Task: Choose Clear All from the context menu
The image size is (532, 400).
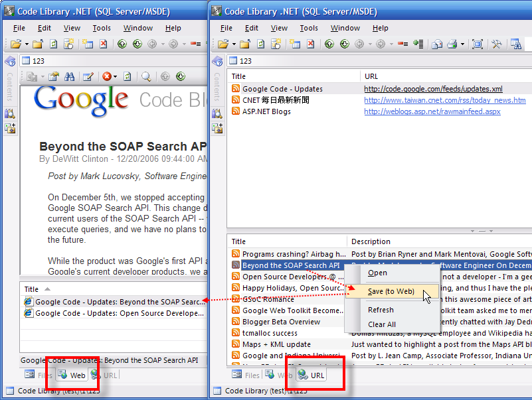Action: click(382, 324)
